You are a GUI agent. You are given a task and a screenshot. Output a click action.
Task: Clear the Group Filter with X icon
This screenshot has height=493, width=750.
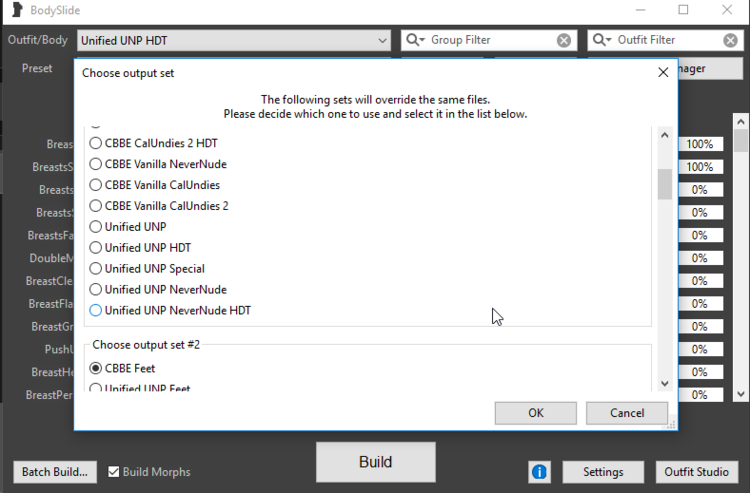coord(564,41)
